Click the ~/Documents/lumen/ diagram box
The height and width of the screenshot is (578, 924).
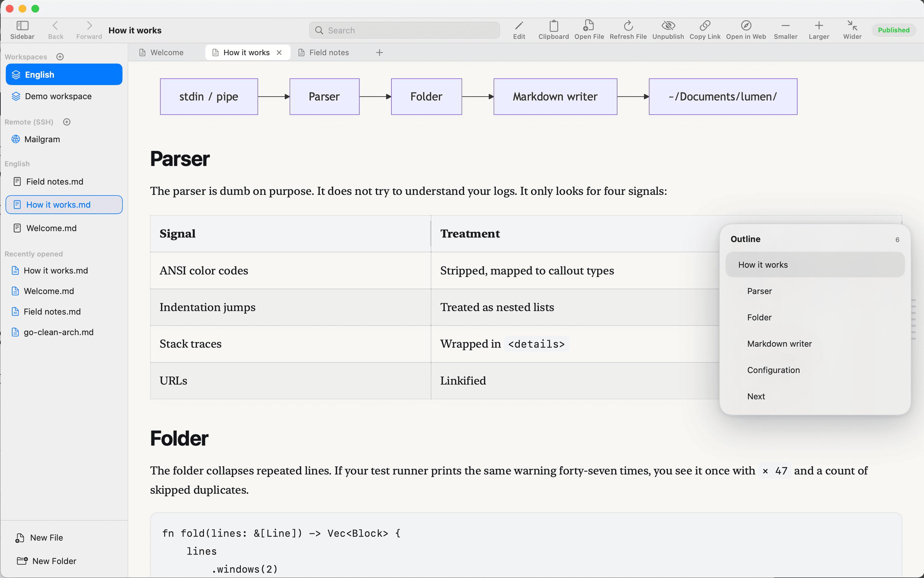[723, 97]
